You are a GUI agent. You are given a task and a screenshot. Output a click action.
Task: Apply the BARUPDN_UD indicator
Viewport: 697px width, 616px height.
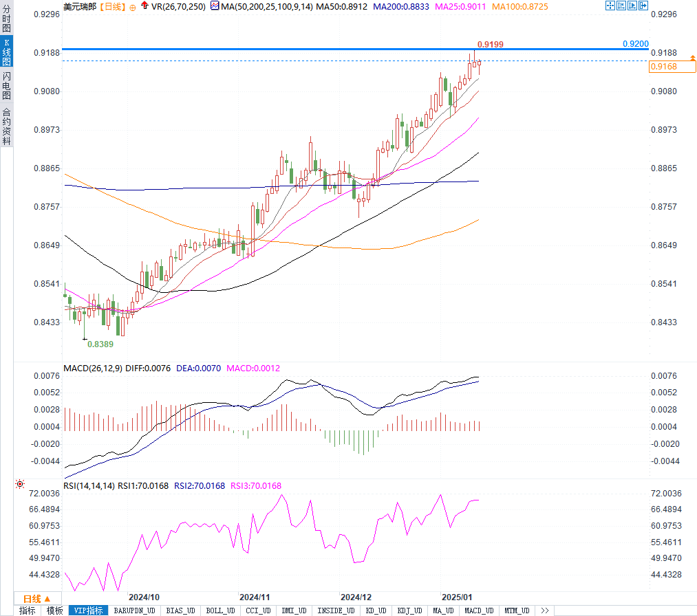pyautogui.click(x=135, y=610)
